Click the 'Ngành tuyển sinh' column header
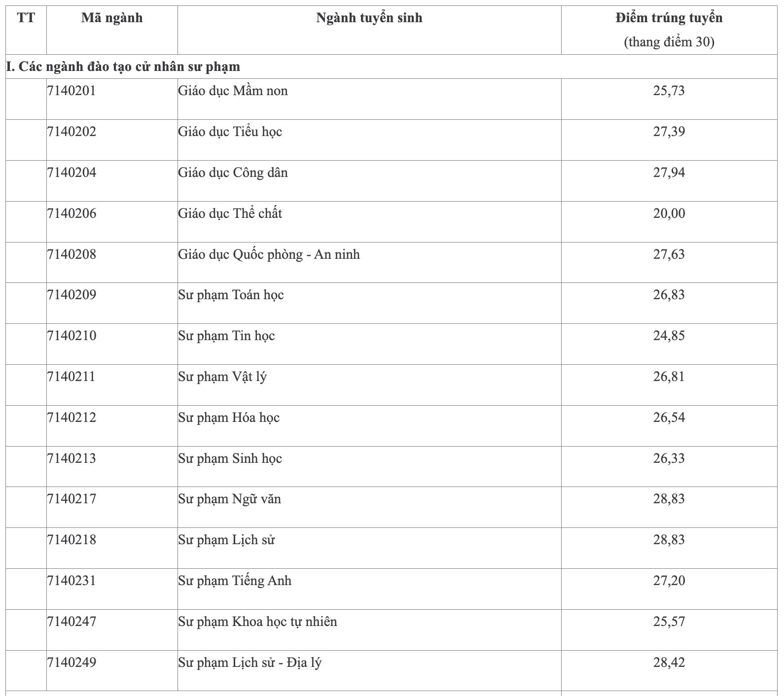 pyautogui.click(x=369, y=18)
